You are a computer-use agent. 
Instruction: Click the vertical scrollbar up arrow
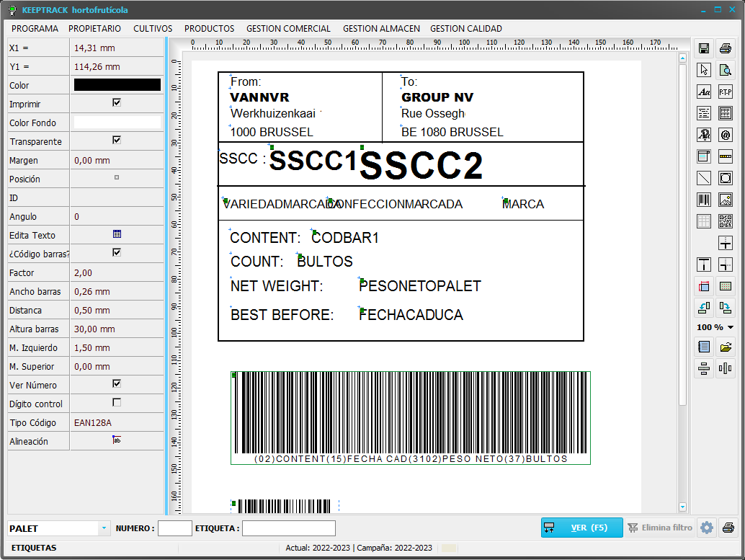click(x=683, y=58)
